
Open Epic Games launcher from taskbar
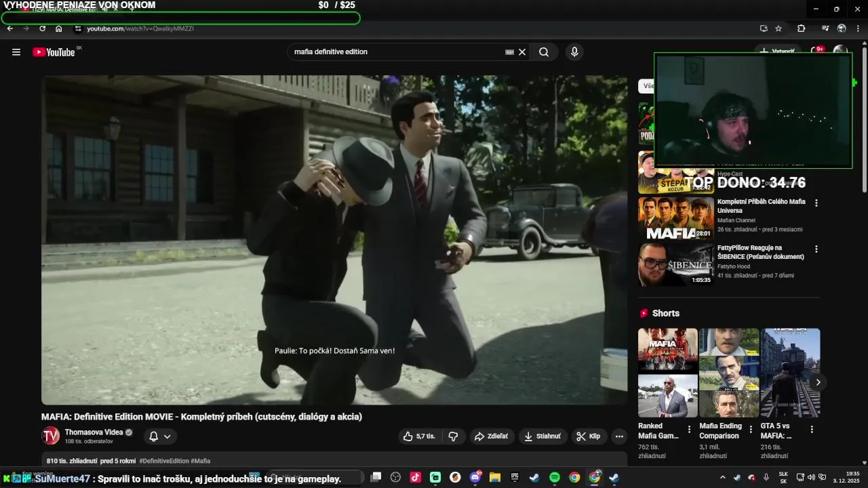[515, 477]
